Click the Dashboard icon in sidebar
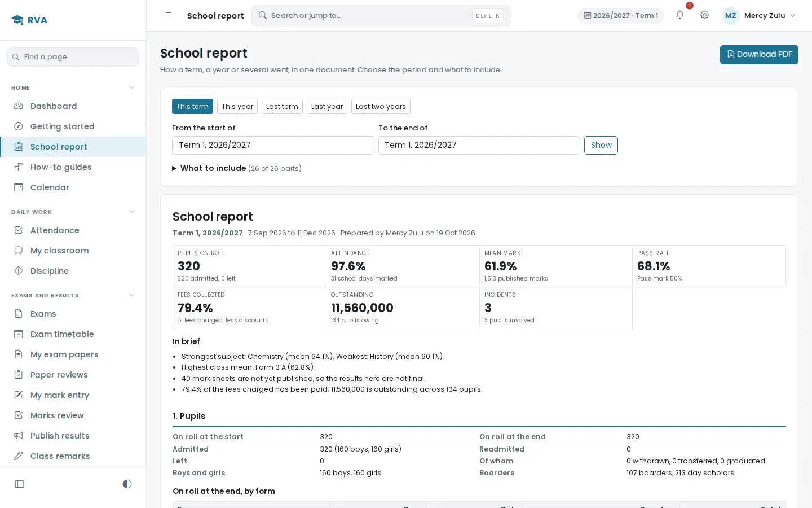The width and height of the screenshot is (812, 508). pos(19,106)
